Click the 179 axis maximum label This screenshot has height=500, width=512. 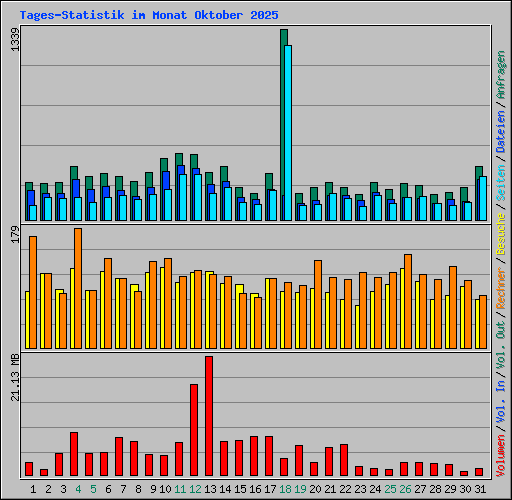(15, 235)
